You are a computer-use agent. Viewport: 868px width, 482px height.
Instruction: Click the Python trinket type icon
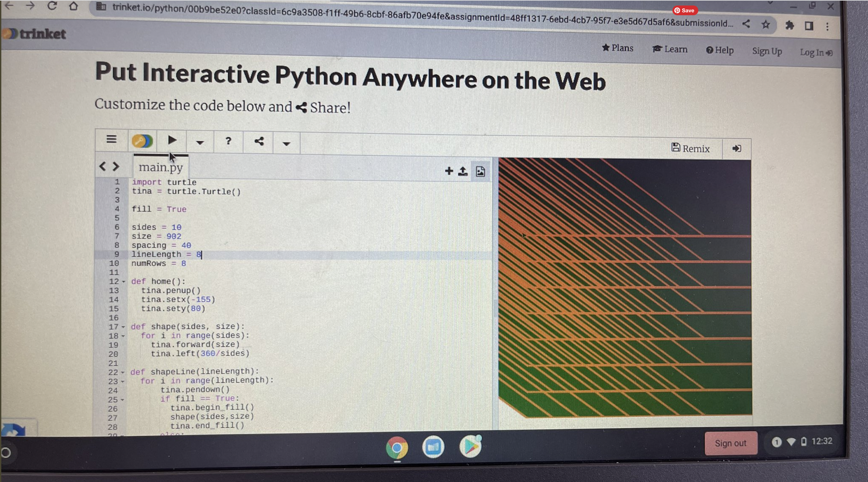tap(142, 141)
